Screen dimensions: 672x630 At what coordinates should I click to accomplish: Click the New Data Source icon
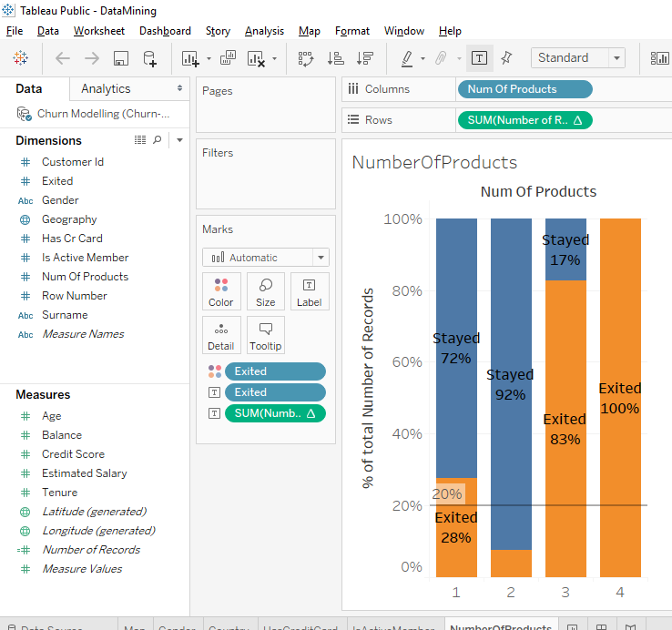[x=150, y=58]
